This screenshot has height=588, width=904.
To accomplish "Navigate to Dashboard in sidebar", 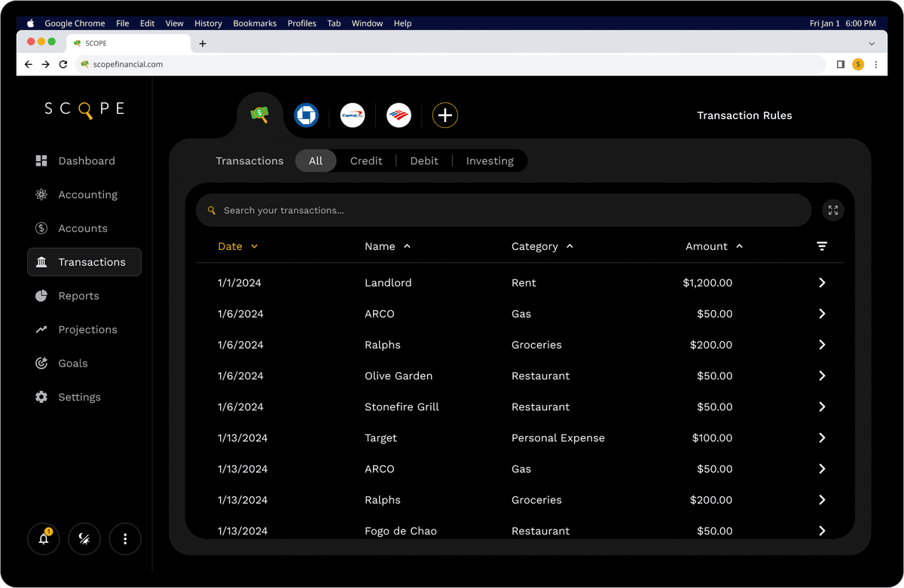I will pos(86,161).
